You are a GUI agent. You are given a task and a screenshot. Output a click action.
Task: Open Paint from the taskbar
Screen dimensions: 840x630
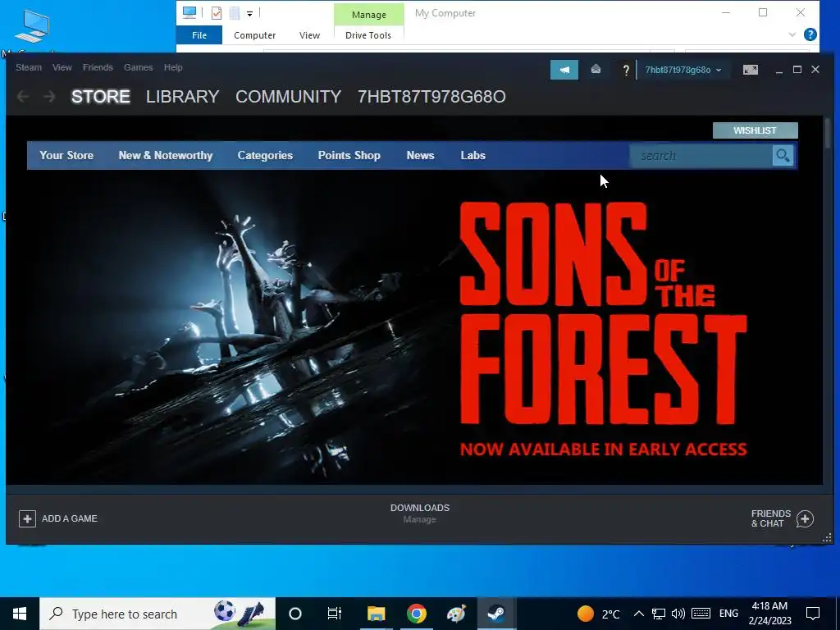pos(456,614)
